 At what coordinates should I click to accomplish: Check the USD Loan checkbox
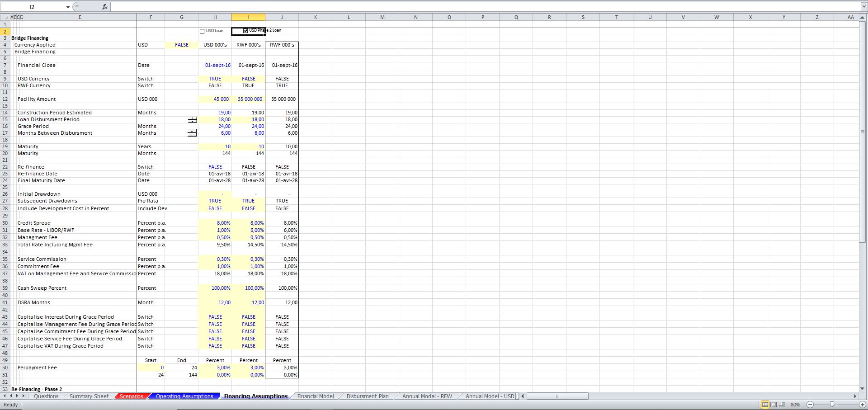tap(202, 31)
